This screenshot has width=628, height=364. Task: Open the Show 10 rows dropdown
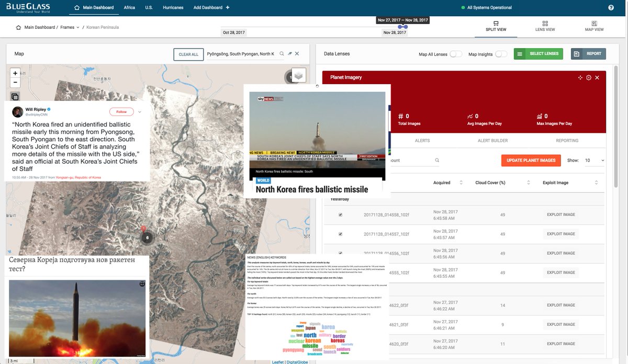coord(595,161)
